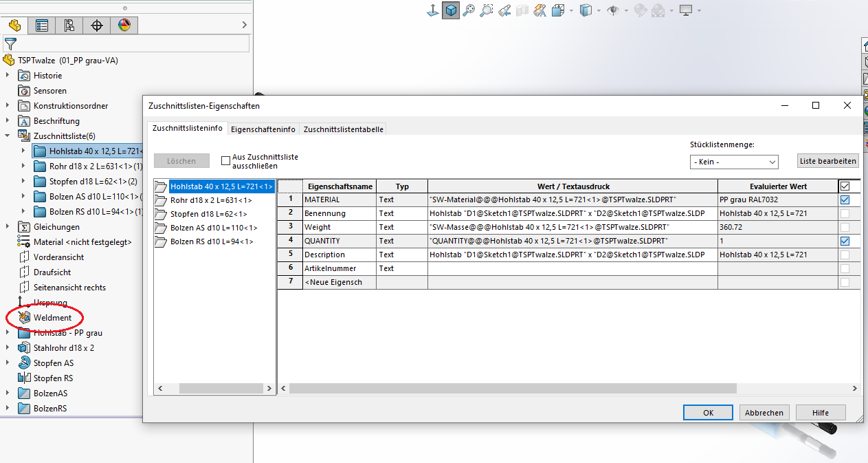Open the DimXpertManager crosshair tab
The width and height of the screenshot is (868, 463).
tap(97, 25)
